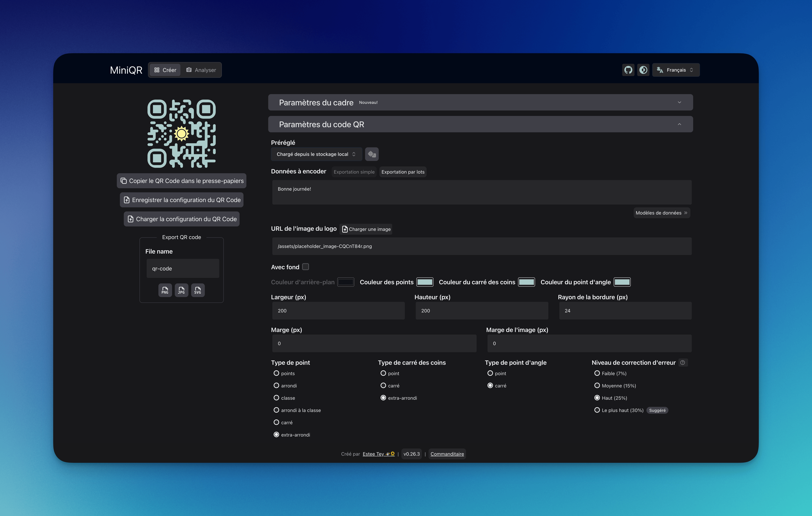Enable the Avec fond checkbox
This screenshot has height=516, width=812.
click(x=306, y=267)
